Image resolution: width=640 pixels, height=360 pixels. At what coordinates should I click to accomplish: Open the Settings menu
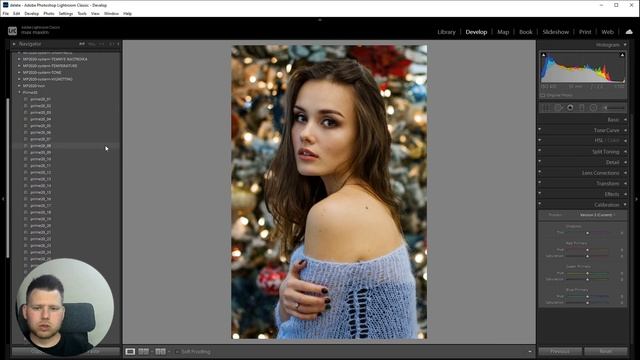tap(66, 13)
